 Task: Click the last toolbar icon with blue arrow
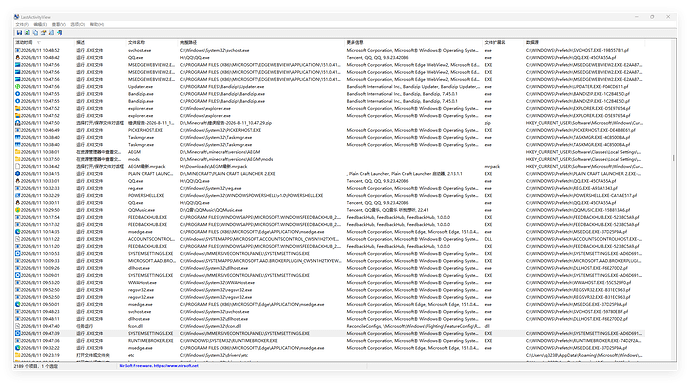coord(59,33)
